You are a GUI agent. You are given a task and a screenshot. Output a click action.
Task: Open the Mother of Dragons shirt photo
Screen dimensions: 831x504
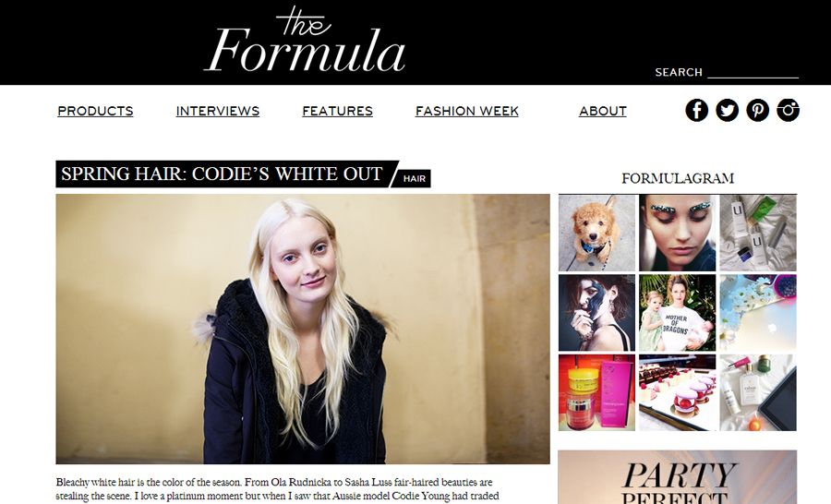[678, 313]
